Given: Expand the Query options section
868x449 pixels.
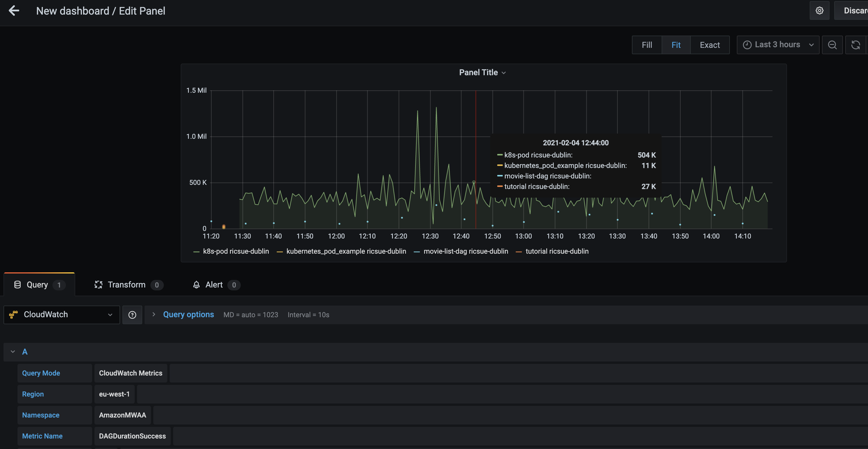Looking at the screenshot, I should 188,315.
